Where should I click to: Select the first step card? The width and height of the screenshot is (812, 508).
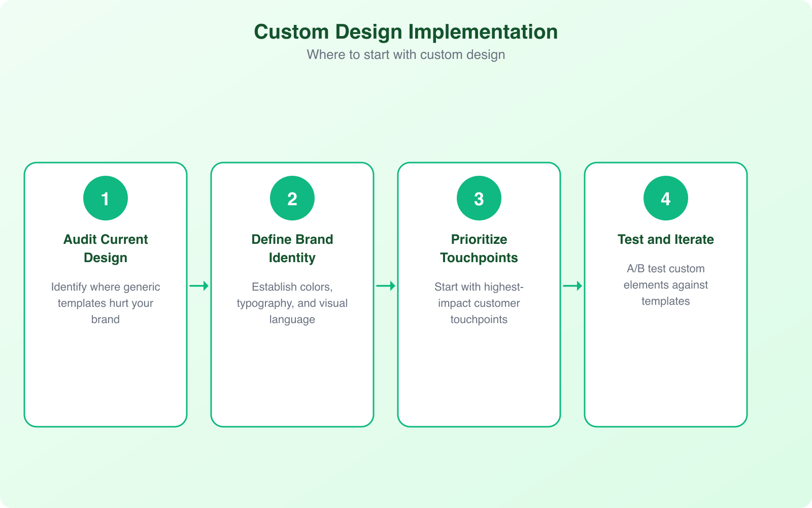point(105,295)
